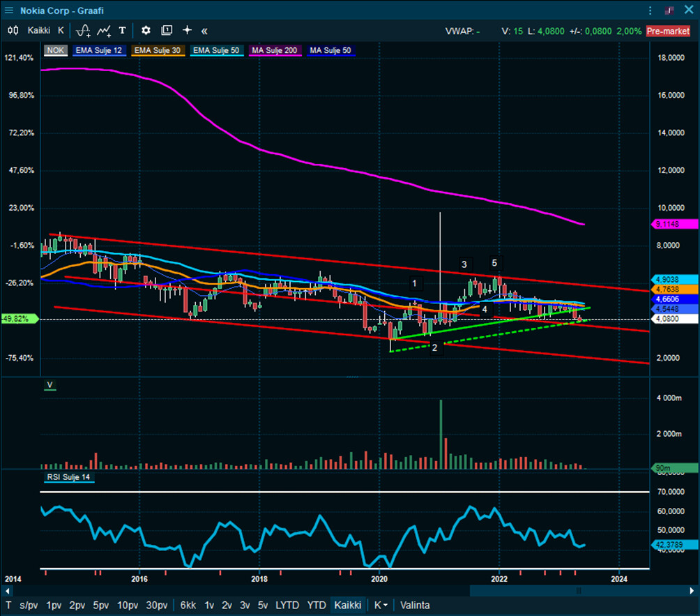Open chart settings gear icon
700x616 pixels.
pyautogui.click(x=146, y=31)
